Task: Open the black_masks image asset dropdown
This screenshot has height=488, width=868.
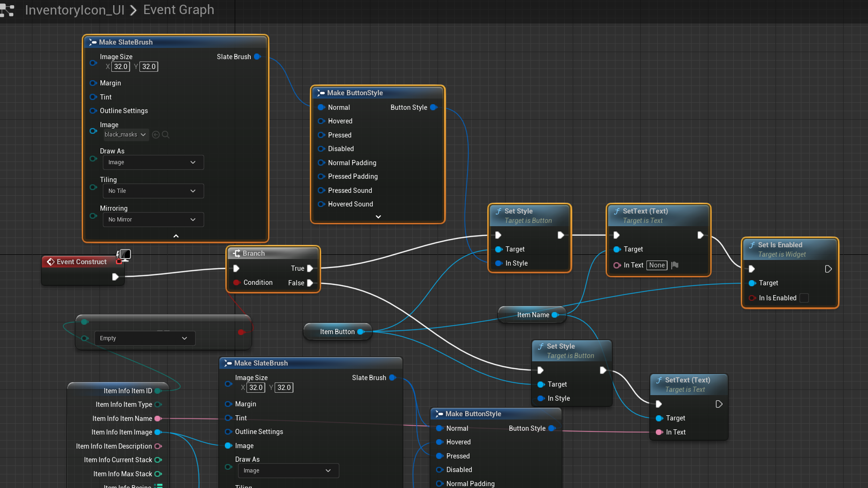Action: pyautogui.click(x=125, y=135)
